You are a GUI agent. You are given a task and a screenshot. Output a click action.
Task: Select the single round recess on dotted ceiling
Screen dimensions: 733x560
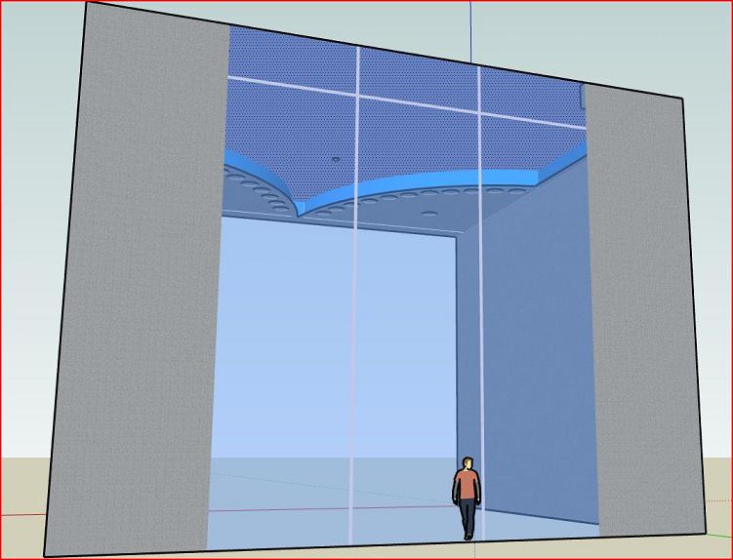point(336,159)
